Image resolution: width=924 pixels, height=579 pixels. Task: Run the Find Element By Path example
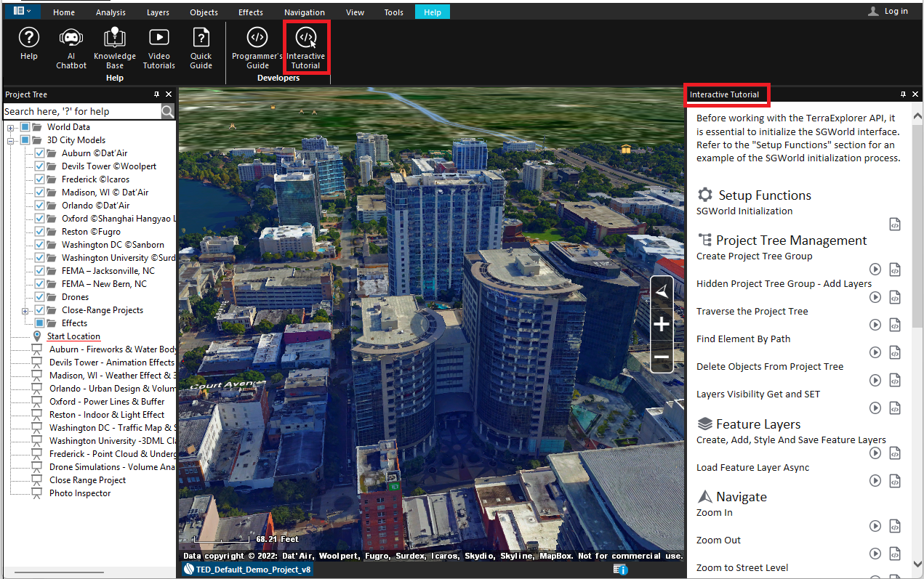pos(875,352)
